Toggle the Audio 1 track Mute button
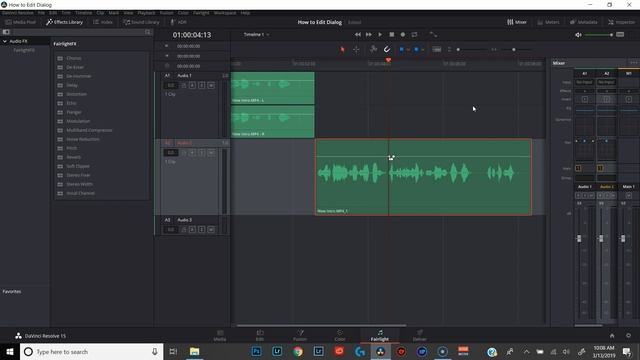This screenshot has height=360, width=640. pos(211,85)
